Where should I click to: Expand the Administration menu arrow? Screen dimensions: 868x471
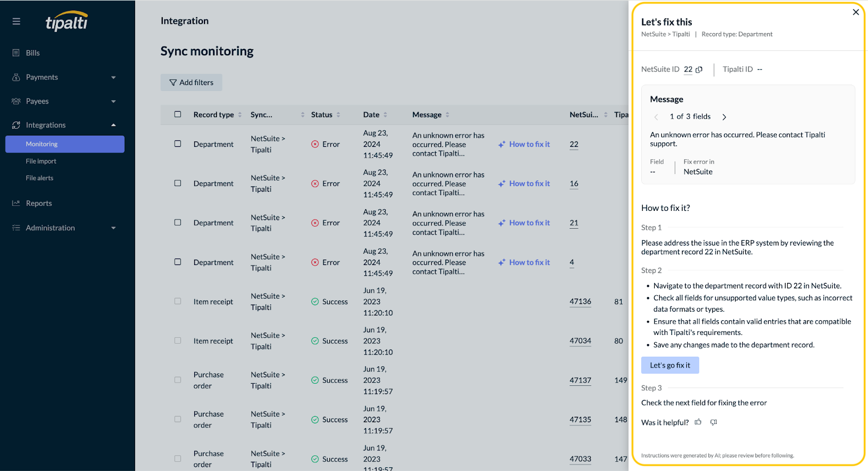pyautogui.click(x=113, y=228)
